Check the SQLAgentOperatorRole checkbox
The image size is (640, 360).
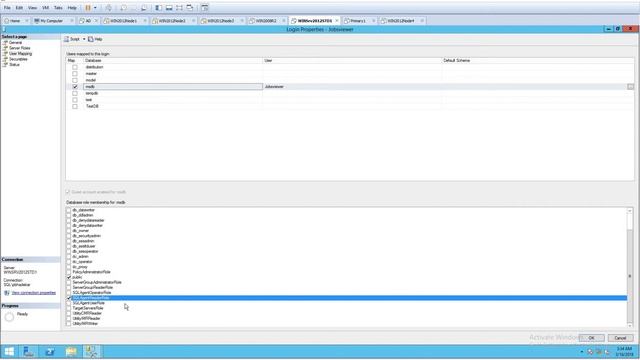(69, 293)
